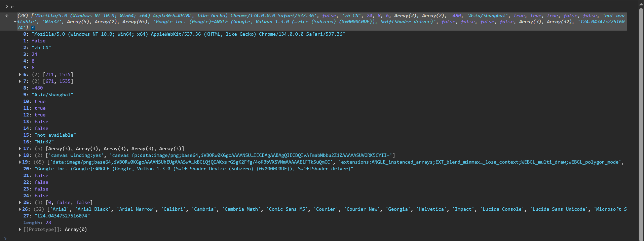Click the output arrow icon beside the array result
The height and width of the screenshot is (241, 644).
tap(7, 16)
